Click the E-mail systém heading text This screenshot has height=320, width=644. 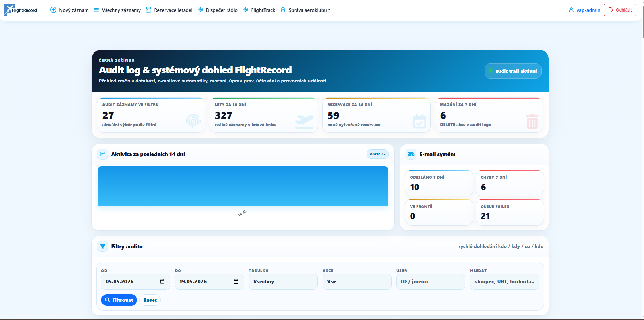click(x=437, y=154)
